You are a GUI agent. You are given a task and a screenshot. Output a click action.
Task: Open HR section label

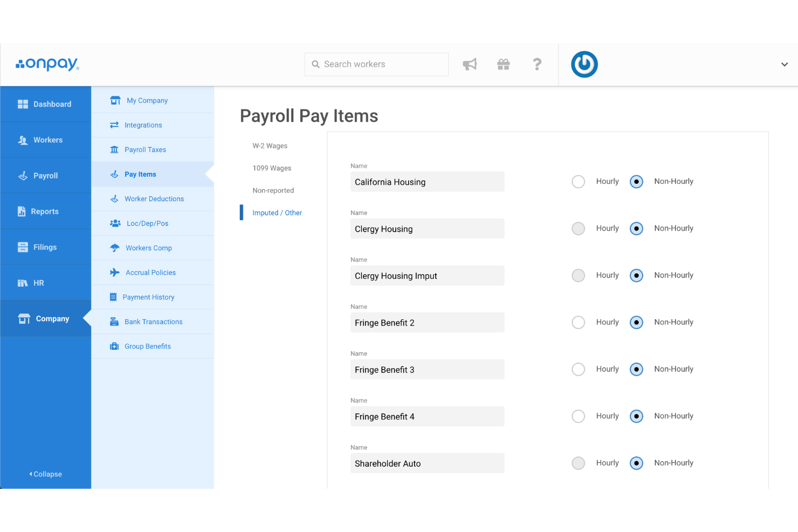pos(39,283)
